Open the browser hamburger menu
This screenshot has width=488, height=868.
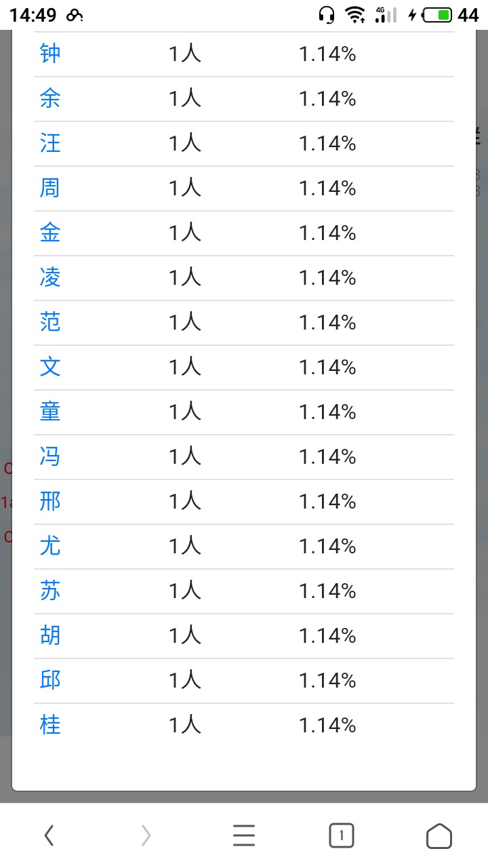tap(244, 836)
